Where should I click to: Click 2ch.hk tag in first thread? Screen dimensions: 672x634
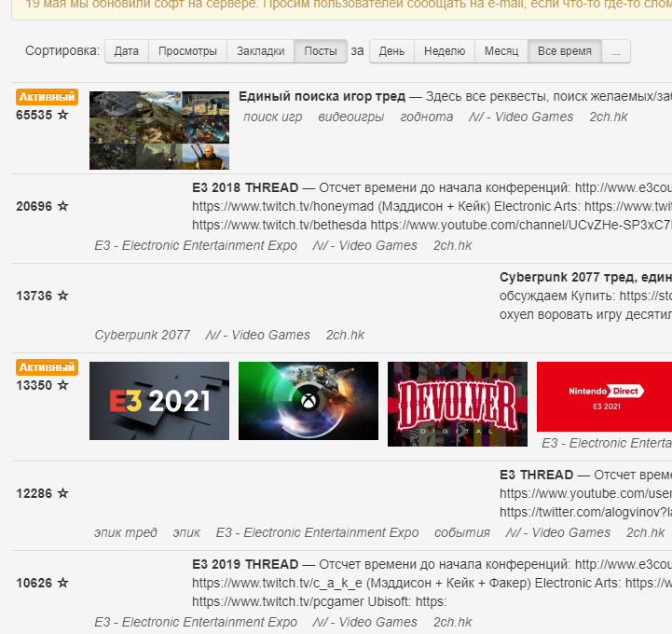(x=608, y=117)
